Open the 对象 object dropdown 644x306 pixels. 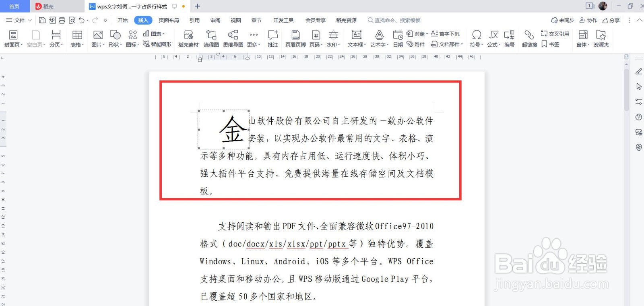pyautogui.click(x=417, y=34)
